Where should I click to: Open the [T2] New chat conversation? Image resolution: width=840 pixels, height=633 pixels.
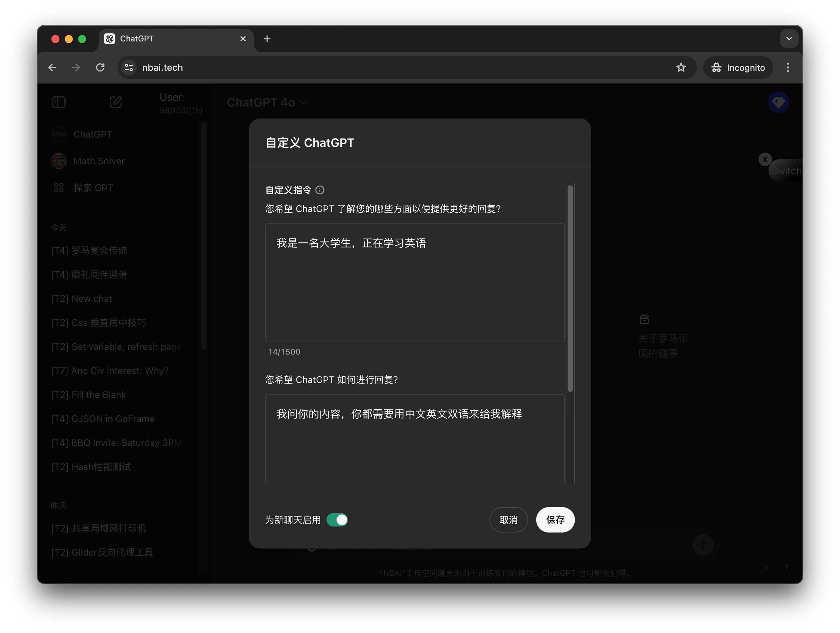(x=81, y=298)
